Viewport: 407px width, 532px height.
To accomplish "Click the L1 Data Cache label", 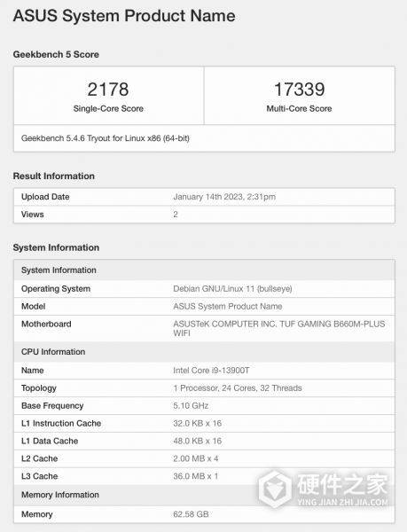I will tap(50, 441).
